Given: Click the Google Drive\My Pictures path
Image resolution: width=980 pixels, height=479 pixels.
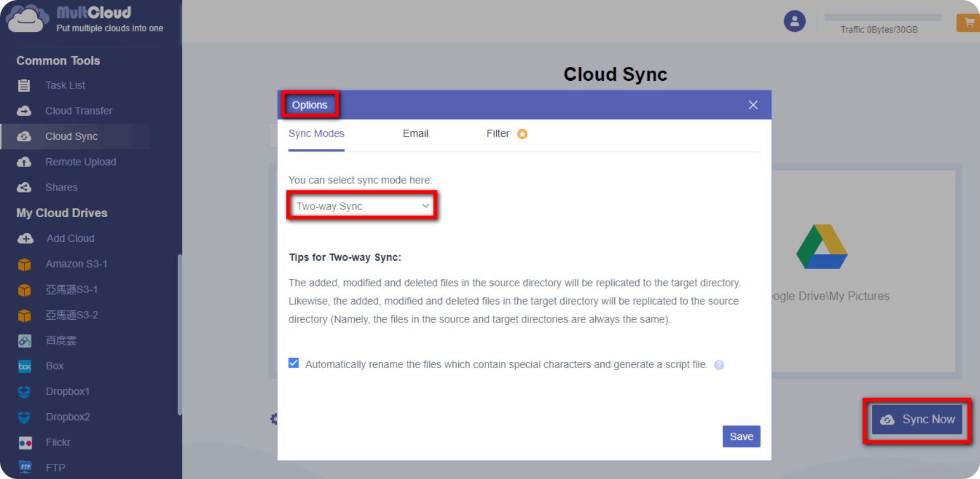Looking at the screenshot, I should point(831,296).
